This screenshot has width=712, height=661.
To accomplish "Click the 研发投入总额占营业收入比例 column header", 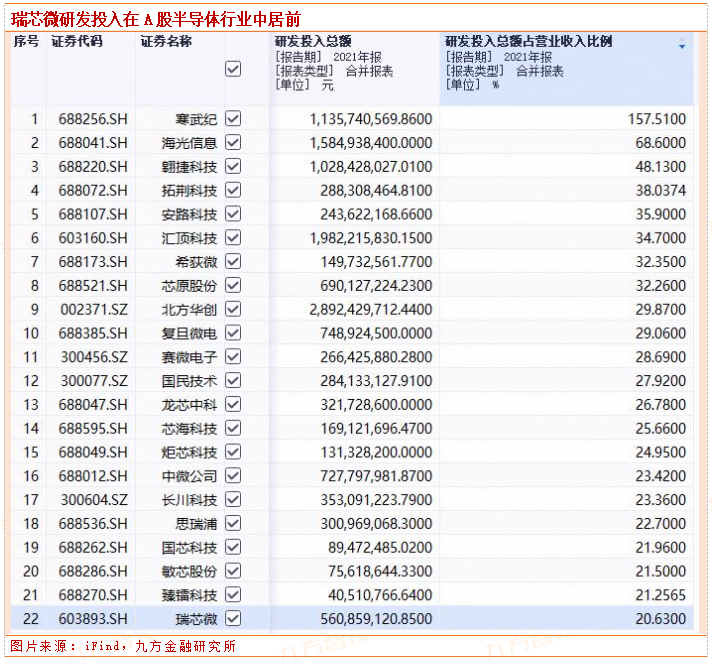I will coord(528,42).
